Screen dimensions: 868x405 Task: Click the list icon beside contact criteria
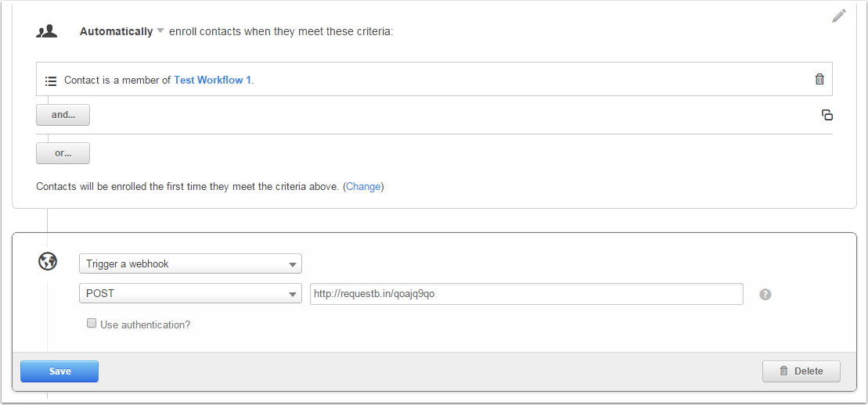coord(51,81)
